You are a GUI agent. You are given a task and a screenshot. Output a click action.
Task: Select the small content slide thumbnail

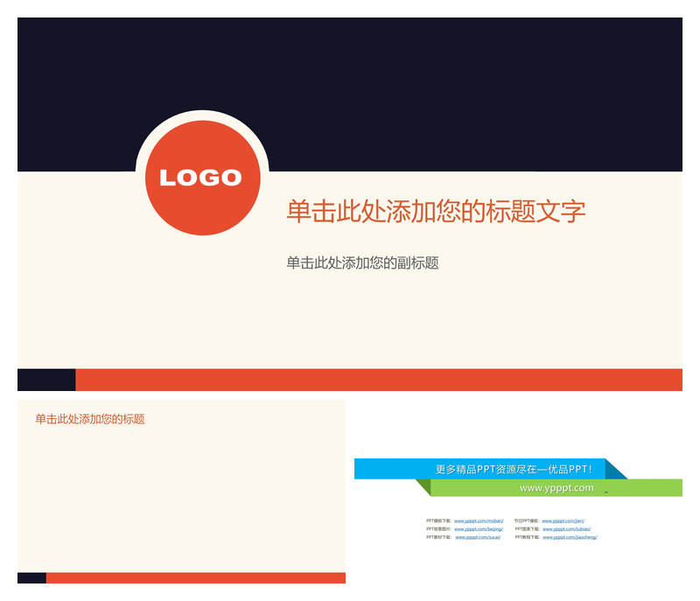pyautogui.click(x=181, y=492)
